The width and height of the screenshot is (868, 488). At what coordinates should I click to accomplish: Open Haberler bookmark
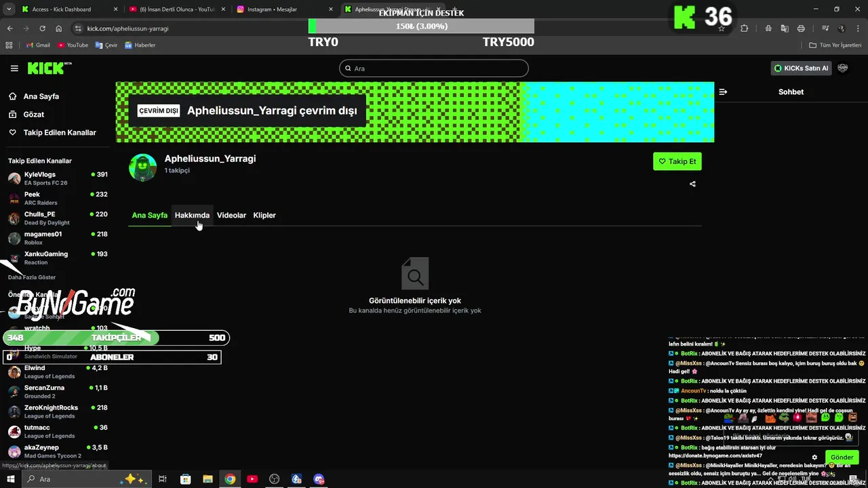[x=140, y=45]
